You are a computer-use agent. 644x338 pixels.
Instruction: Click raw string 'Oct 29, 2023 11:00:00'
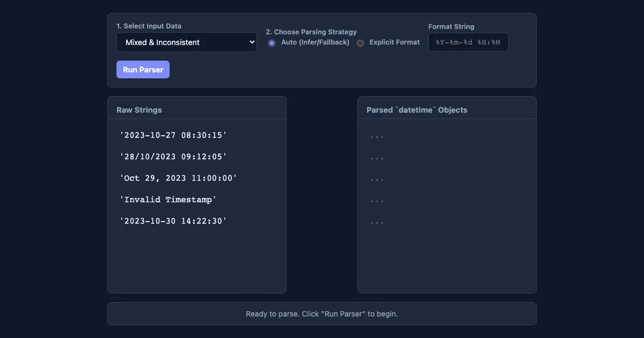[x=178, y=178]
